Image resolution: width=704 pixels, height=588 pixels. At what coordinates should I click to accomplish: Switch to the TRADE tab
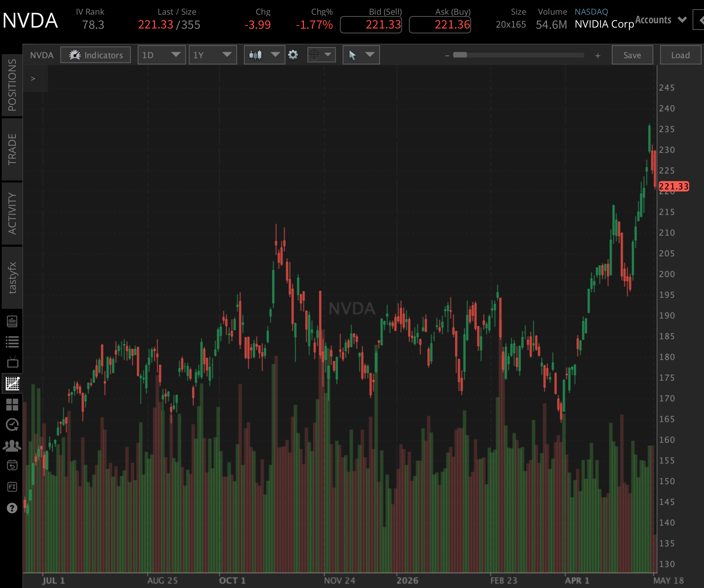tap(12, 149)
